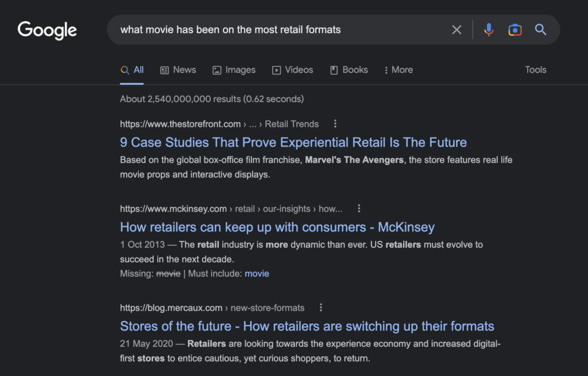Click the 'About 2,540,000,000 results' text
Screen dimensions: 588x376
click(212, 99)
